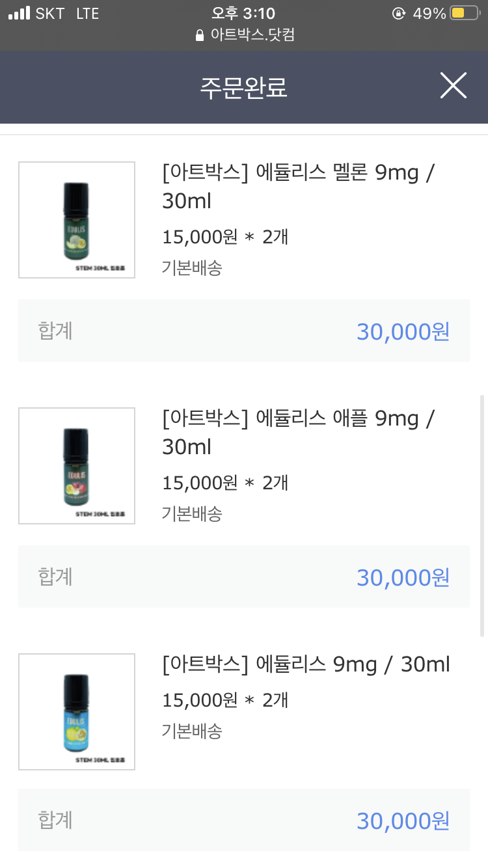The width and height of the screenshot is (488, 868).
Task: Open the 에듈리스 멜론 product thumbnail
Action: pyautogui.click(x=77, y=220)
